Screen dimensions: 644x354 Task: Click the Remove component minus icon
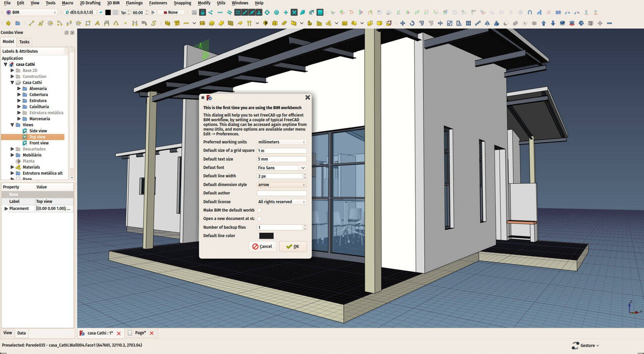(x=609, y=23)
